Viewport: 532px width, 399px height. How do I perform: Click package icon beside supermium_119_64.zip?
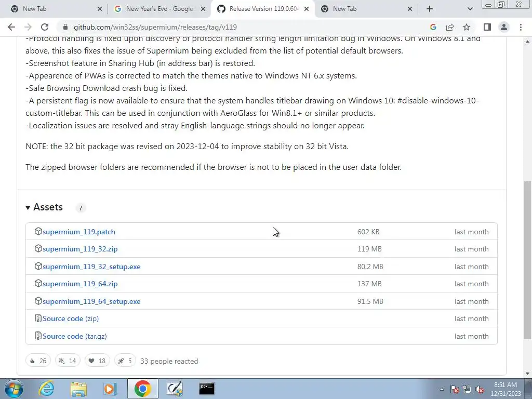(x=38, y=283)
